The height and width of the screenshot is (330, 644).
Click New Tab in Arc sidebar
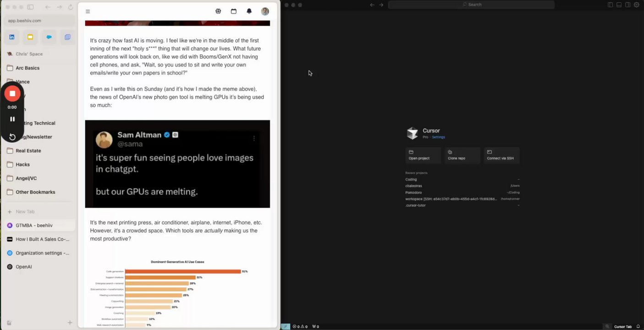[x=39, y=212]
